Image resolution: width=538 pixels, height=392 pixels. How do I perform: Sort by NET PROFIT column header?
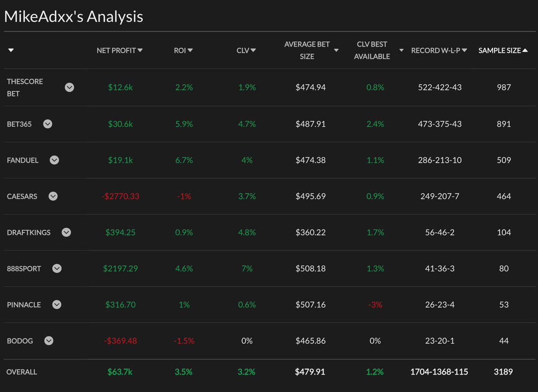120,51
